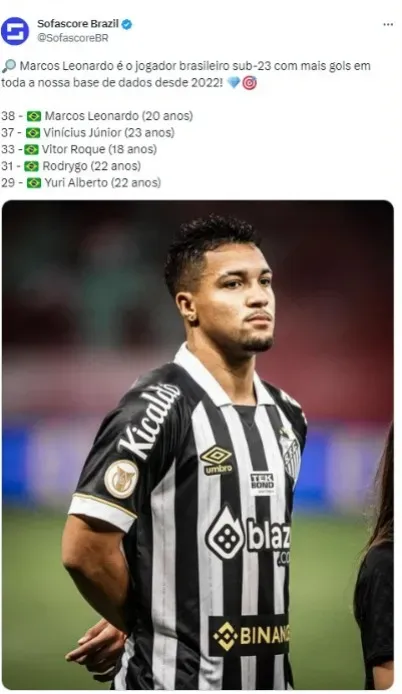Click Brazil flag beside Vinícius Júnior
The image size is (402, 694).
(33, 133)
